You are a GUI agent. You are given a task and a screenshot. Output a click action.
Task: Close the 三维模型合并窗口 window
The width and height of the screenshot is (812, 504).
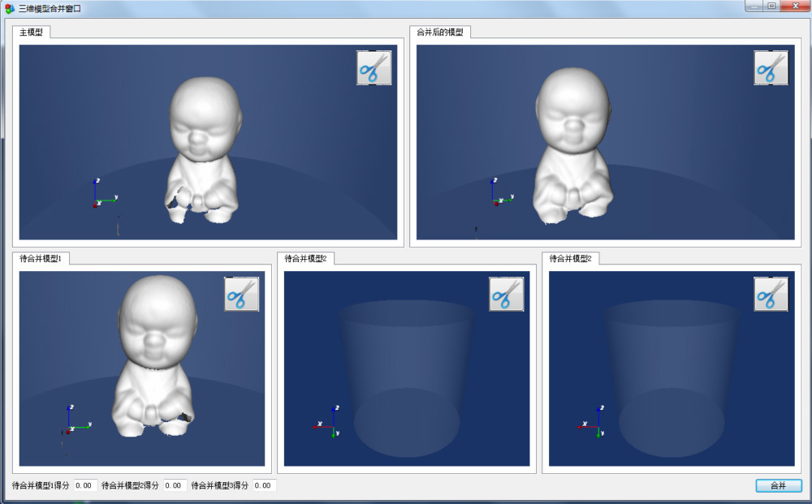coord(796,6)
